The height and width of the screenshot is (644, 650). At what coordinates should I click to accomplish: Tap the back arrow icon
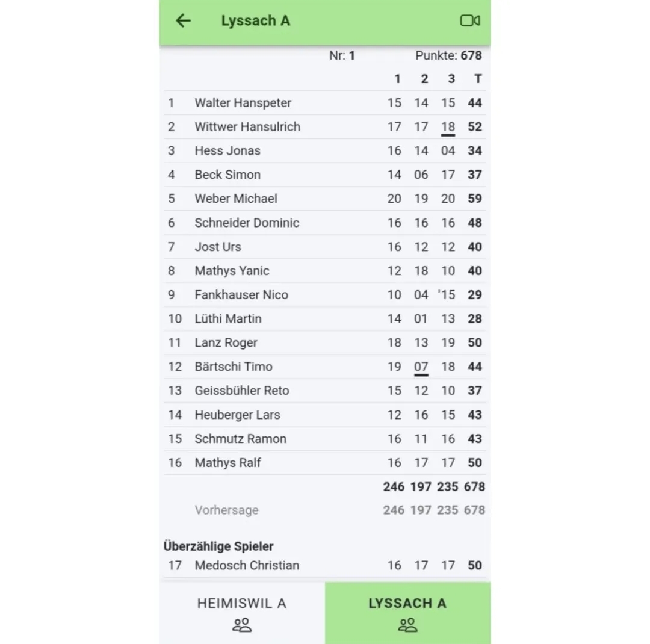(183, 21)
